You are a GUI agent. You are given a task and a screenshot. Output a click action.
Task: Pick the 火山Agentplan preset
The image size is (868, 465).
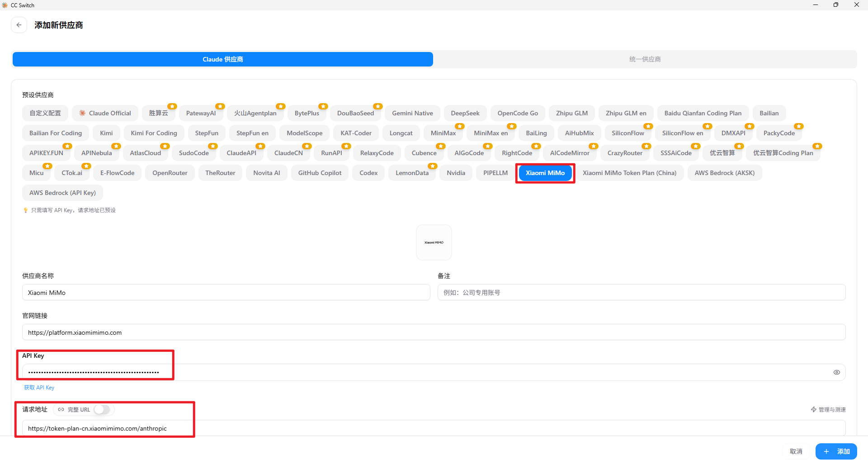pos(255,113)
